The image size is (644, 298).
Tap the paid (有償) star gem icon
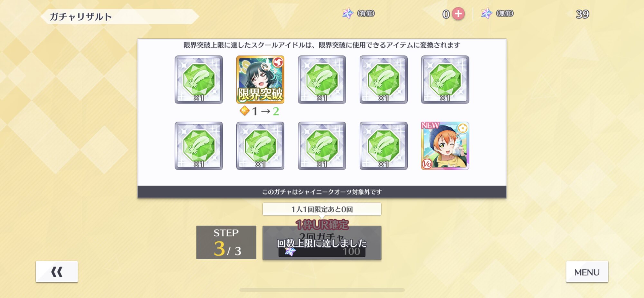[x=348, y=14]
